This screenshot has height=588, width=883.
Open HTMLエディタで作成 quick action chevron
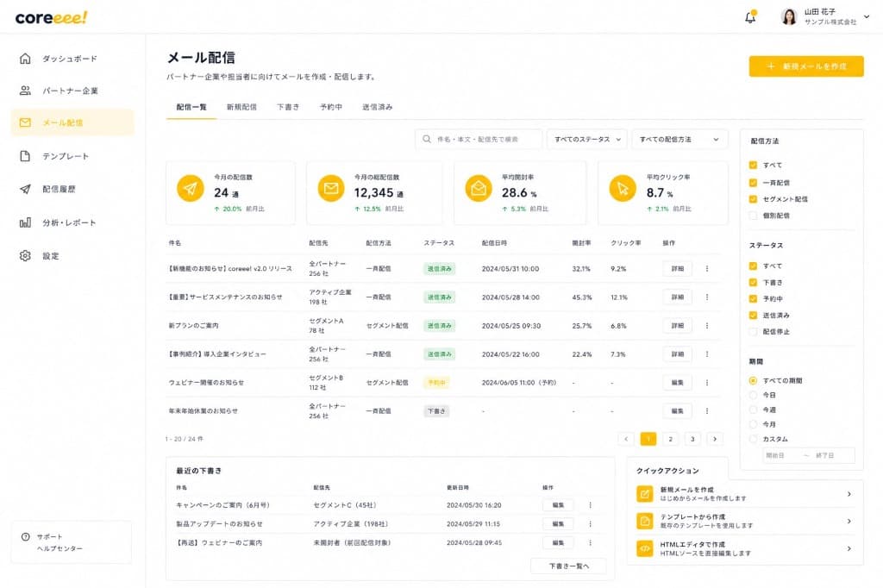pos(849,548)
